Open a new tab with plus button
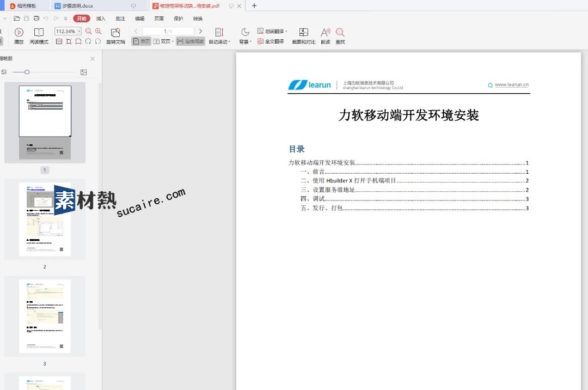The width and height of the screenshot is (588, 390). pos(254,5)
